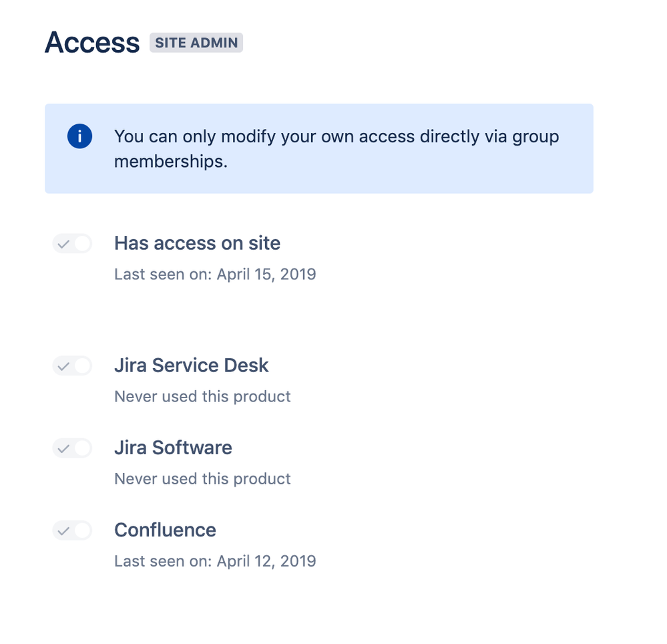The height and width of the screenshot is (644, 667).
Task: Select the Jira Software product label
Action: [173, 448]
